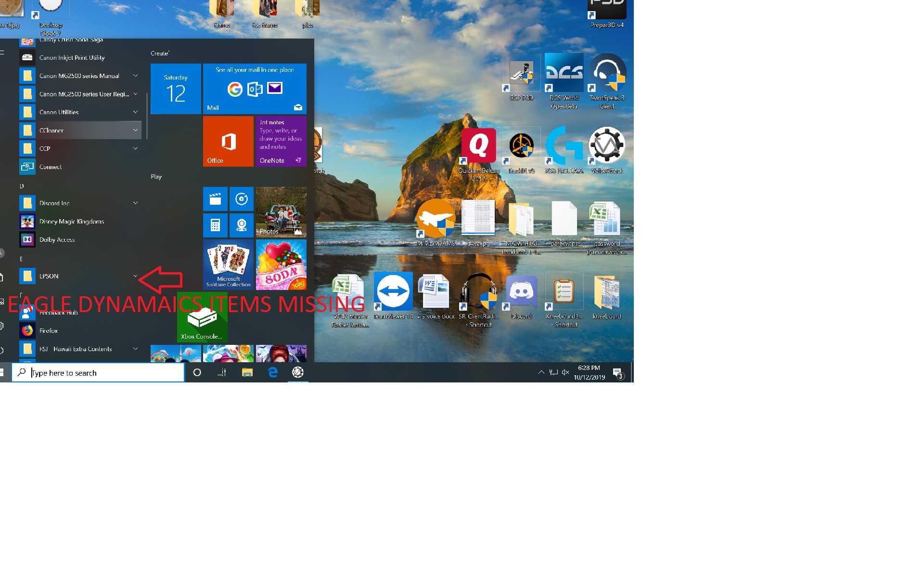Open the clock showing 6:28 PM
Image resolution: width=924 pixels, height=578 pixels.
589,372
